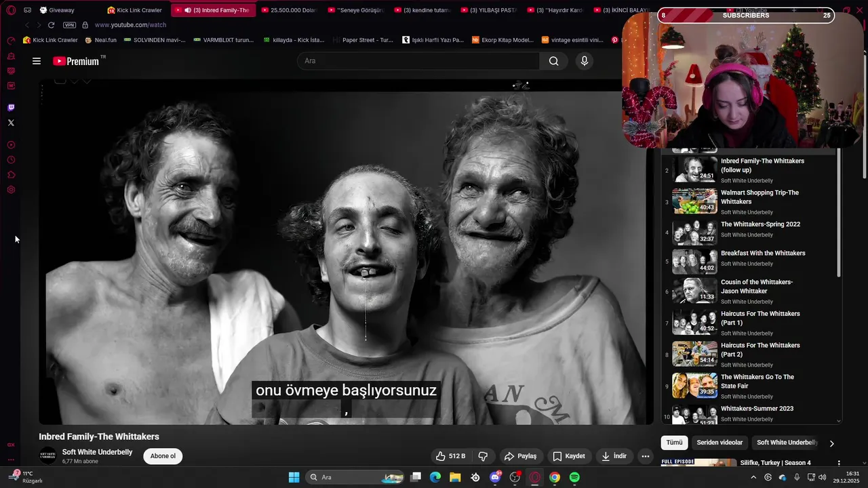Viewport: 868px width, 488px height.
Task: Start voice search with microphone icon
Action: point(585,61)
